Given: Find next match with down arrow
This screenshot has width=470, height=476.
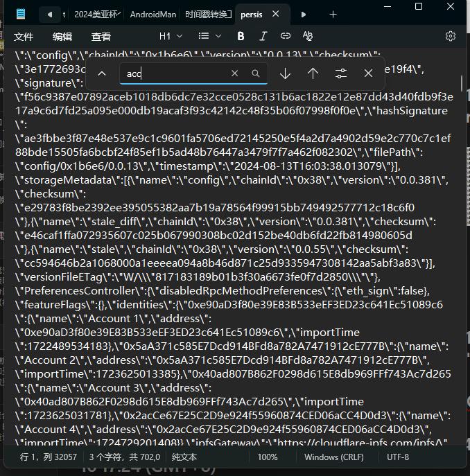Looking at the screenshot, I should [285, 73].
